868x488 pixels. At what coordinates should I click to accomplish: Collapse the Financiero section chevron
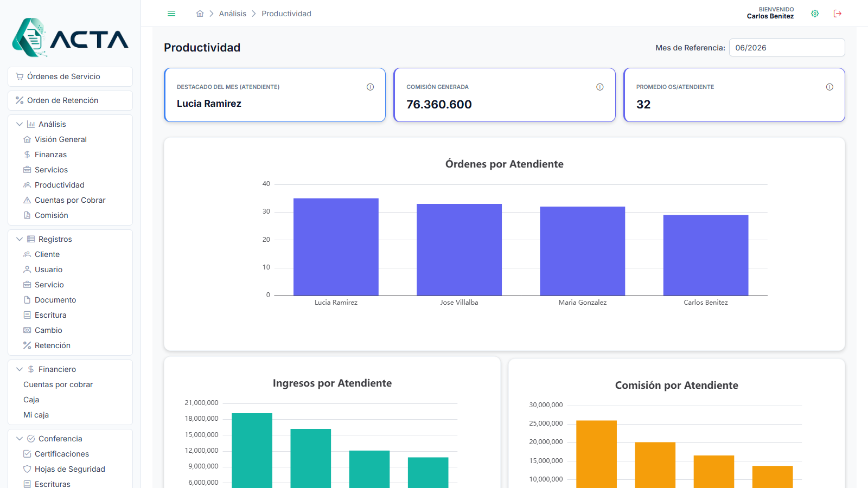(x=20, y=369)
